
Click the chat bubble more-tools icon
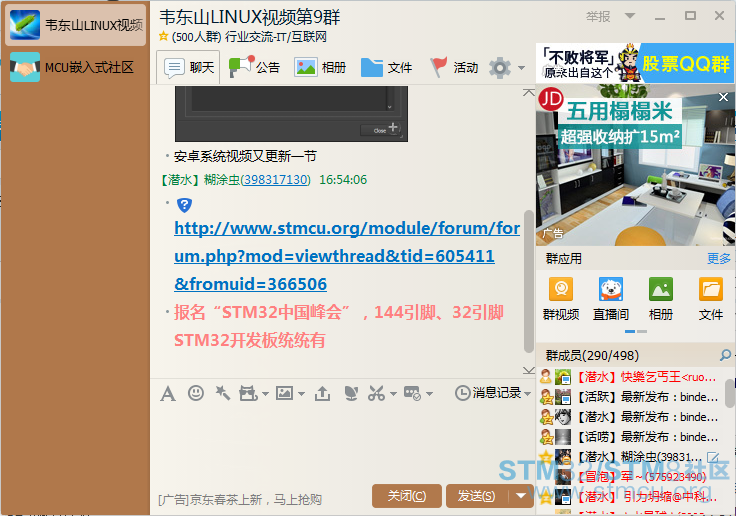(x=413, y=393)
